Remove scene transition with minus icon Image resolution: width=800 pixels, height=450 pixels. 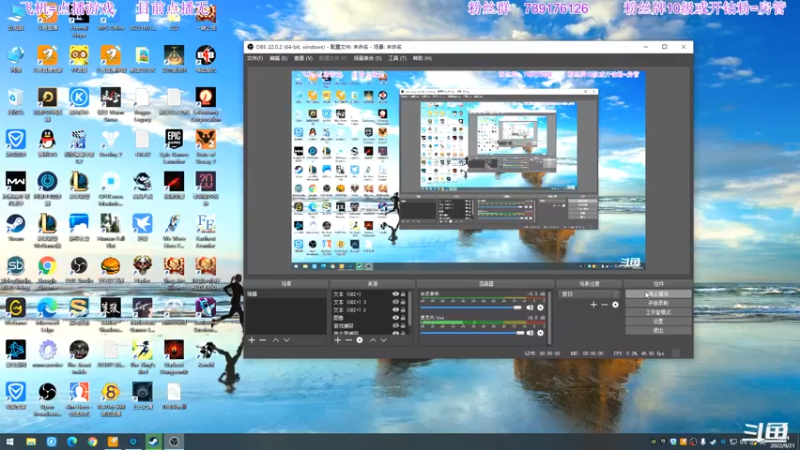coord(605,305)
